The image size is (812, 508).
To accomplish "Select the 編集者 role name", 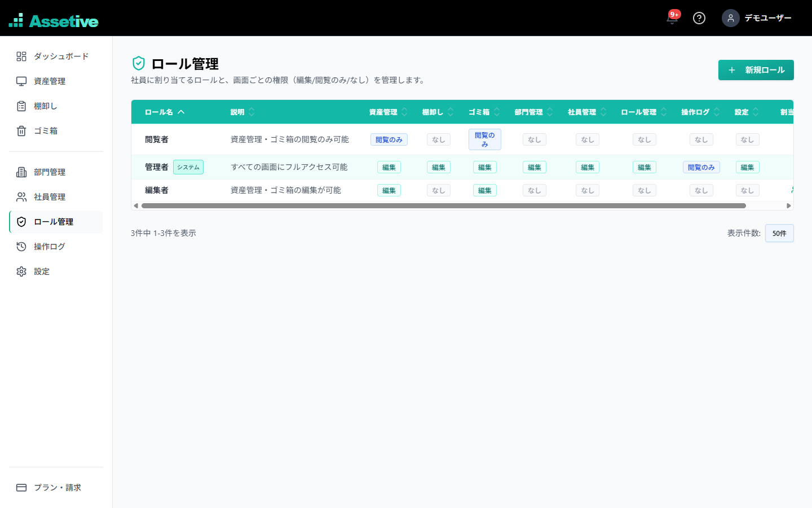I will 157,190.
